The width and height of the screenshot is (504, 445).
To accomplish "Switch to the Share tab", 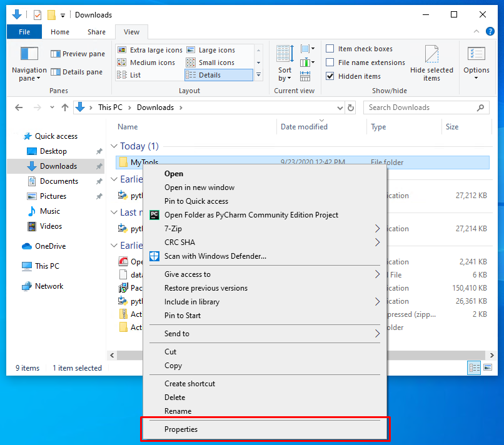I will tap(96, 32).
